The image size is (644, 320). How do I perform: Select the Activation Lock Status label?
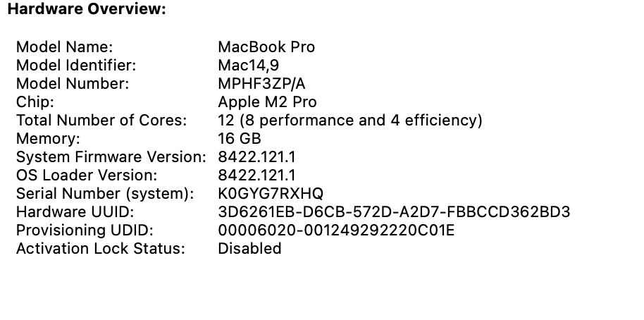click(100, 249)
